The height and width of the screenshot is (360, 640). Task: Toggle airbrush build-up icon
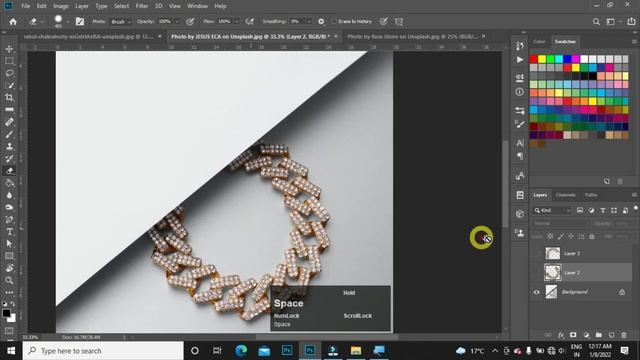pos(250,22)
